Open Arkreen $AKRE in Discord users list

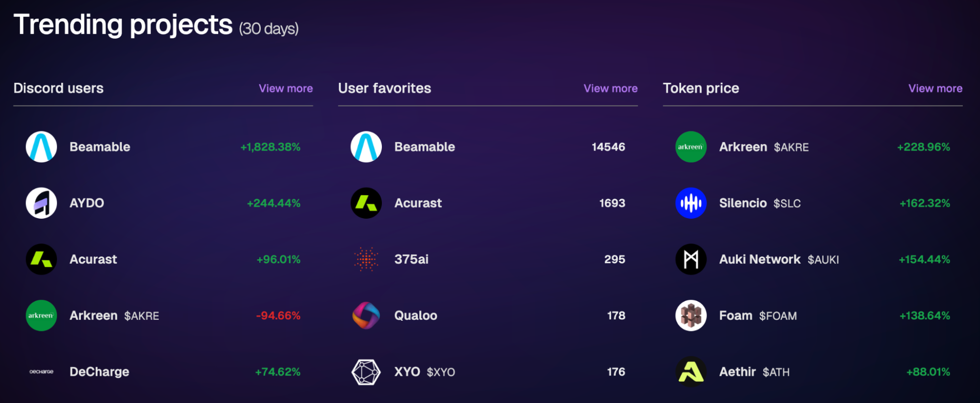[114, 315]
